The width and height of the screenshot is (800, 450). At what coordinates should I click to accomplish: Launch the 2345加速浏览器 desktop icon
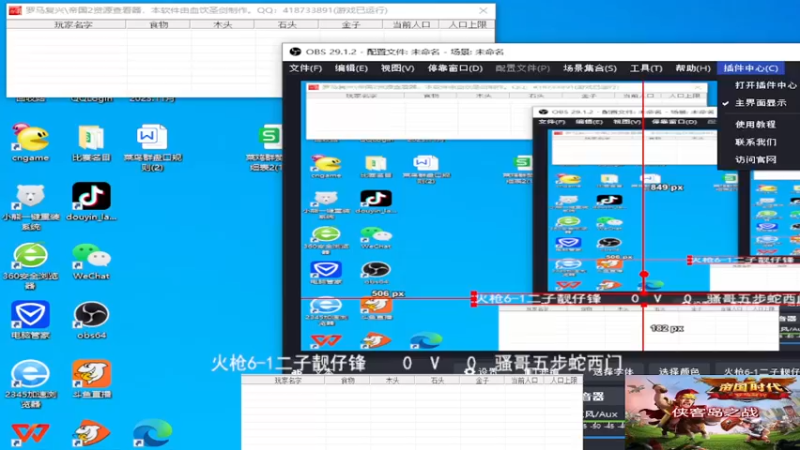click(x=30, y=384)
